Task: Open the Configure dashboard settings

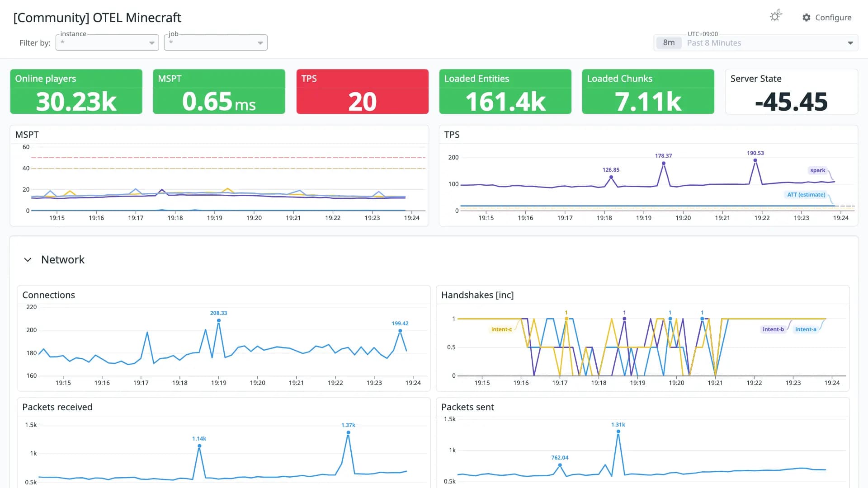Action: (x=827, y=18)
